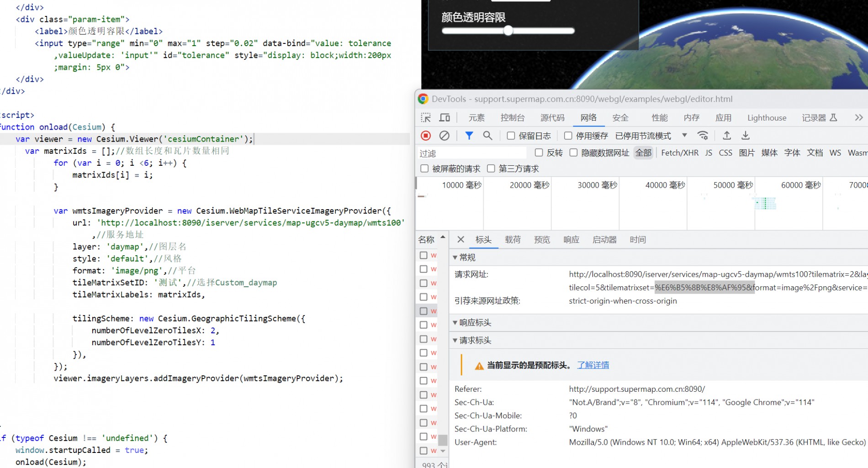Select the 网络 tab

pos(588,118)
